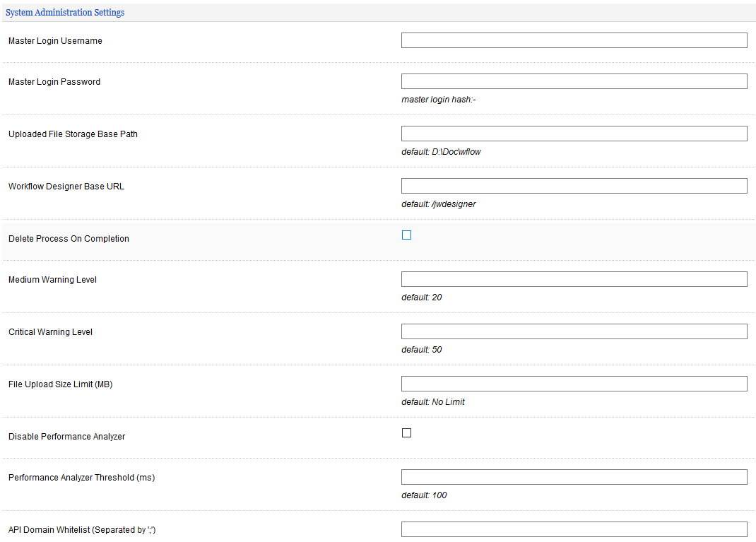Click the "default: No Limit" hint text
Viewport: 756px width, 542px height.
(x=433, y=402)
